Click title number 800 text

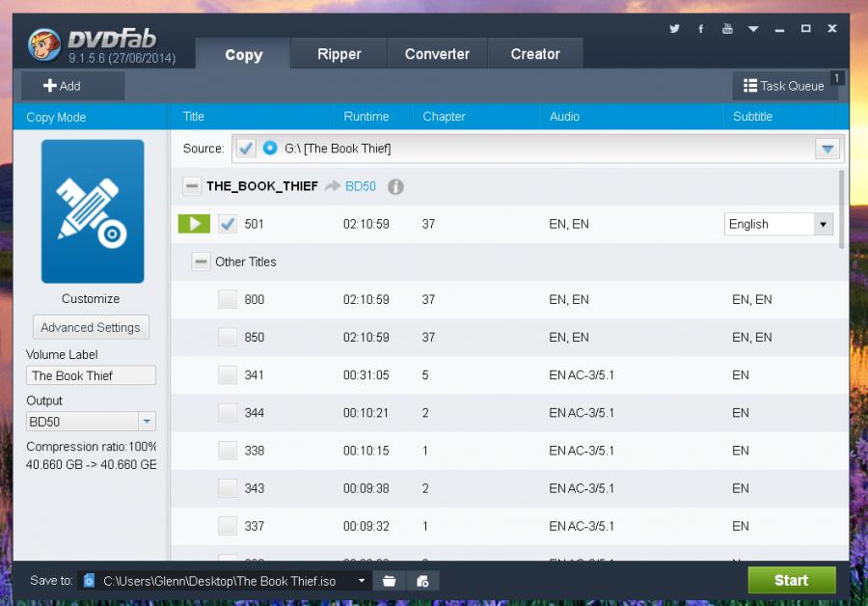point(254,300)
